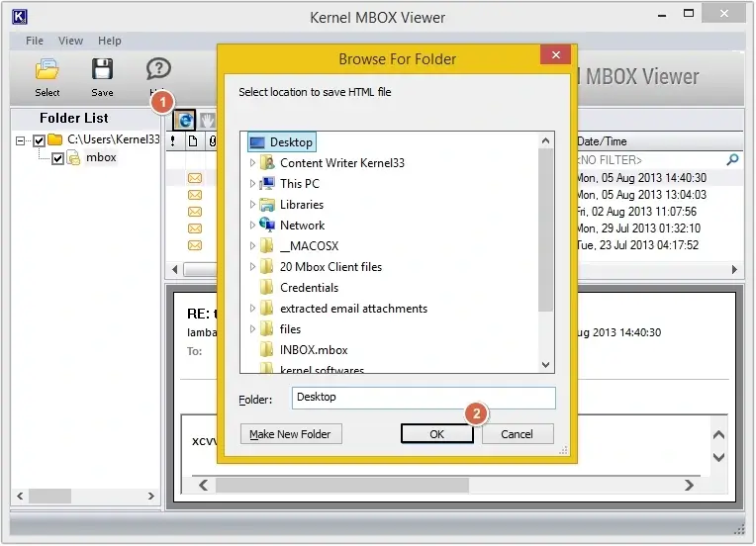The height and width of the screenshot is (546, 756).
Task: Click the mbox file icon in Folder List
Action: point(73,157)
